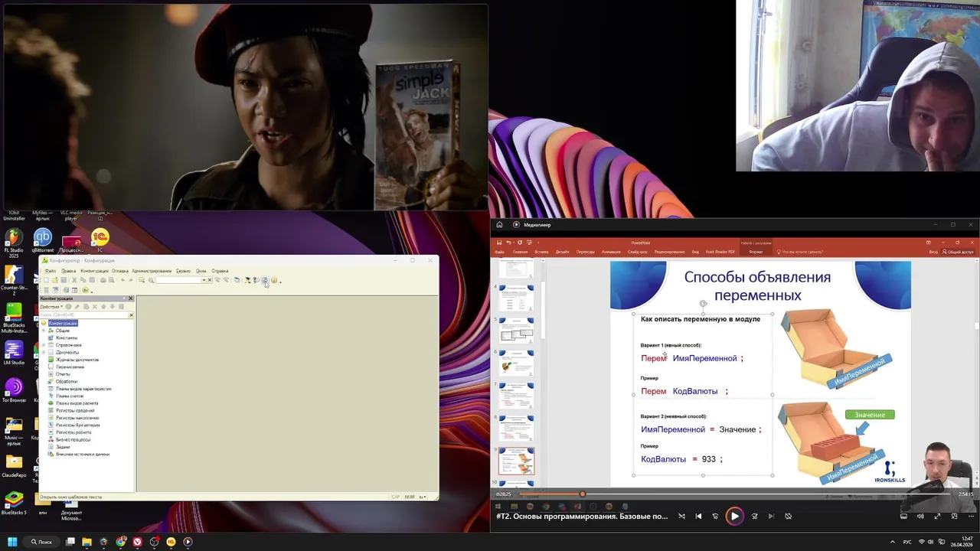Click the syntax assistant icon in Configurator toolbar
The image size is (980, 551).
(247, 280)
